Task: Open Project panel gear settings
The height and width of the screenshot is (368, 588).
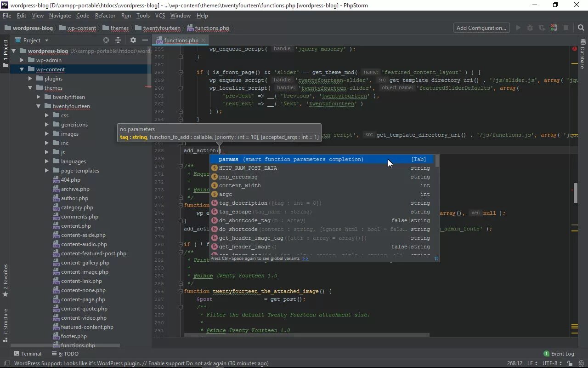Action: click(133, 40)
